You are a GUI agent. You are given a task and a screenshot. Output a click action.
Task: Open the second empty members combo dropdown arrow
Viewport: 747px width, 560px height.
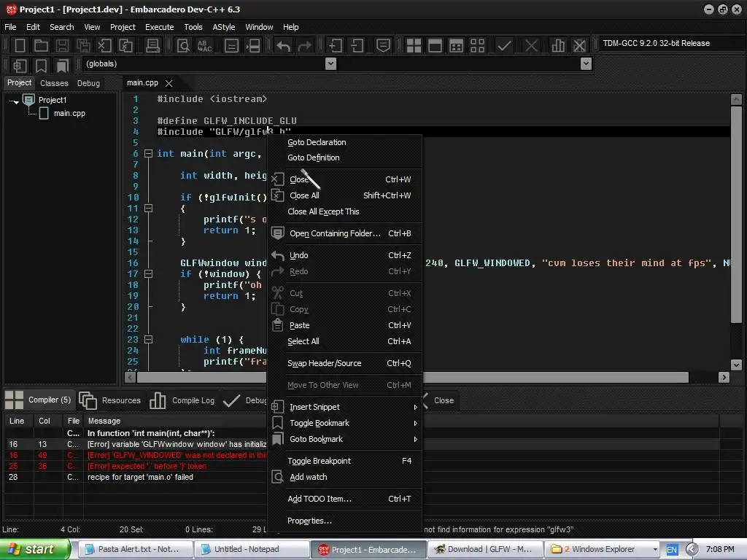pyautogui.click(x=587, y=64)
